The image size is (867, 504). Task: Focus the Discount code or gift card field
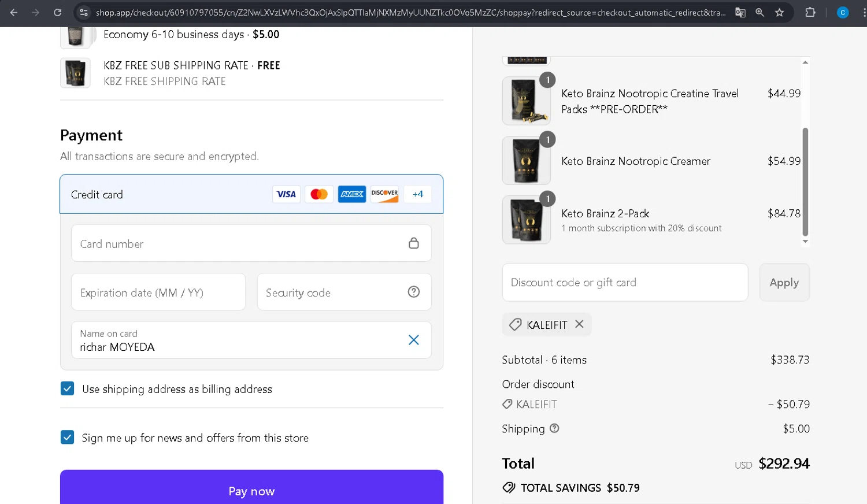point(625,282)
